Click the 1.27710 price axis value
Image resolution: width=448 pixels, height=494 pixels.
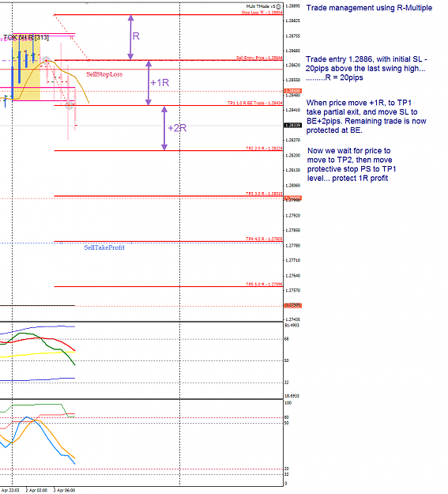292,261
